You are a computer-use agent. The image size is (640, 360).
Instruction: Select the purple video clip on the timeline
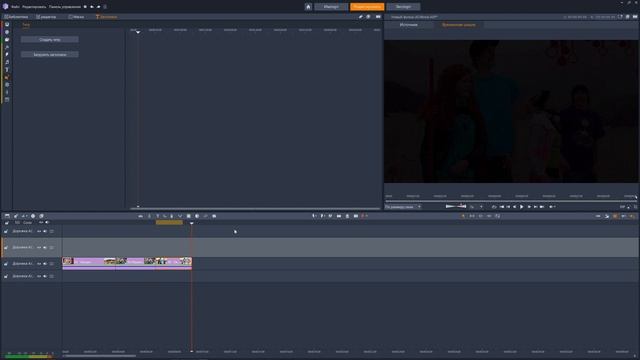coord(127,263)
